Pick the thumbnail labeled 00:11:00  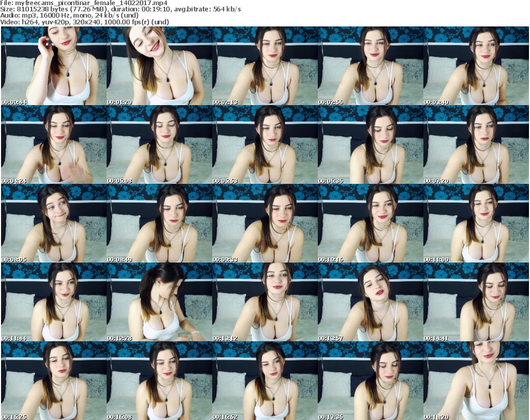point(476,223)
